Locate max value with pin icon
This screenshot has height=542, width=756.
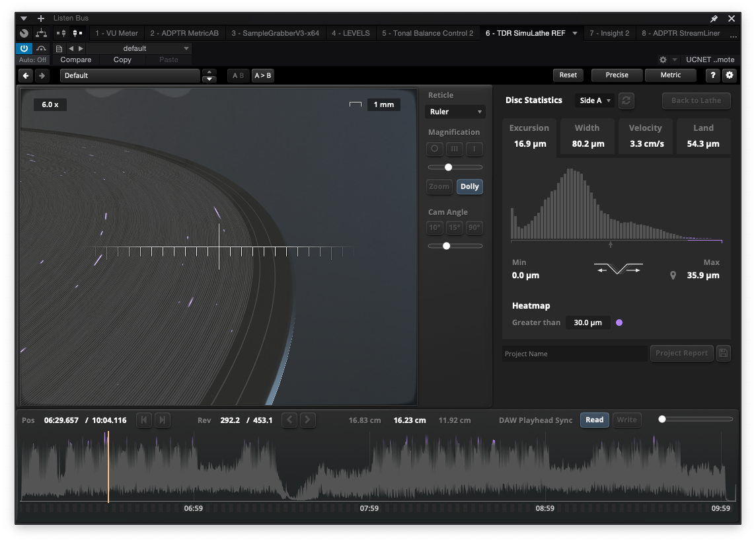[673, 276]
